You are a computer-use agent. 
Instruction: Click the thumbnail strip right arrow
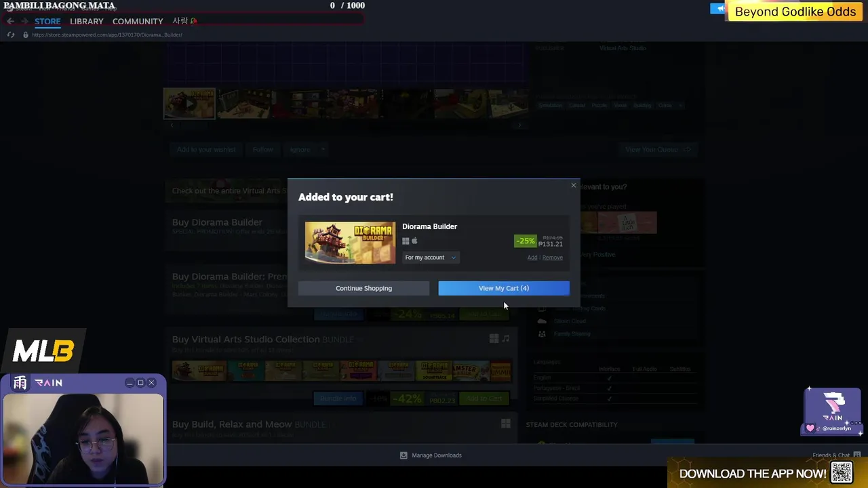(x=520, y=125)
